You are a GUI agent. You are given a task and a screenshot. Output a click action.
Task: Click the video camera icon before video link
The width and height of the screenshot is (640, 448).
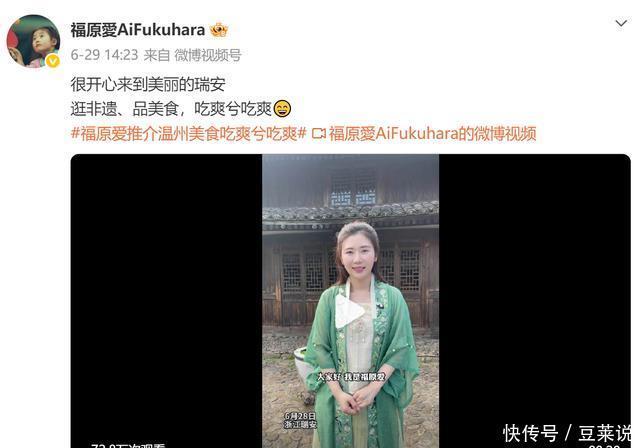click(x=318, y=133)
